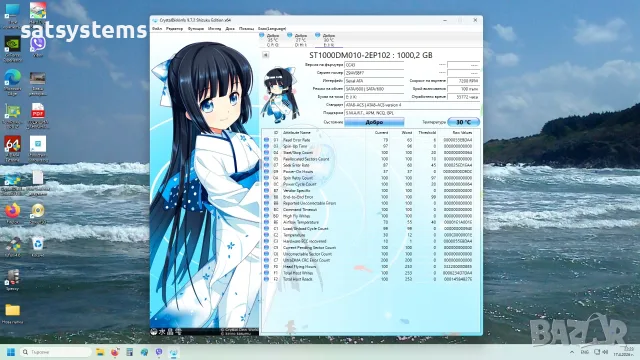Open the AIDA64 Extreme desktop icon

pos(12,149)
